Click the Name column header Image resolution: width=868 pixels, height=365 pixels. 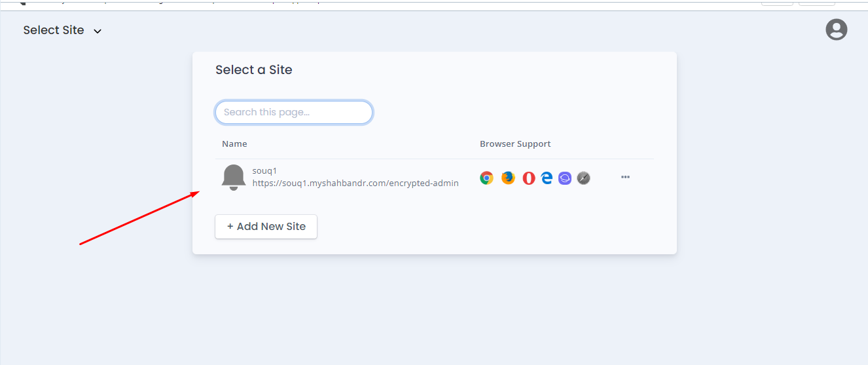(x=234, y=144)
